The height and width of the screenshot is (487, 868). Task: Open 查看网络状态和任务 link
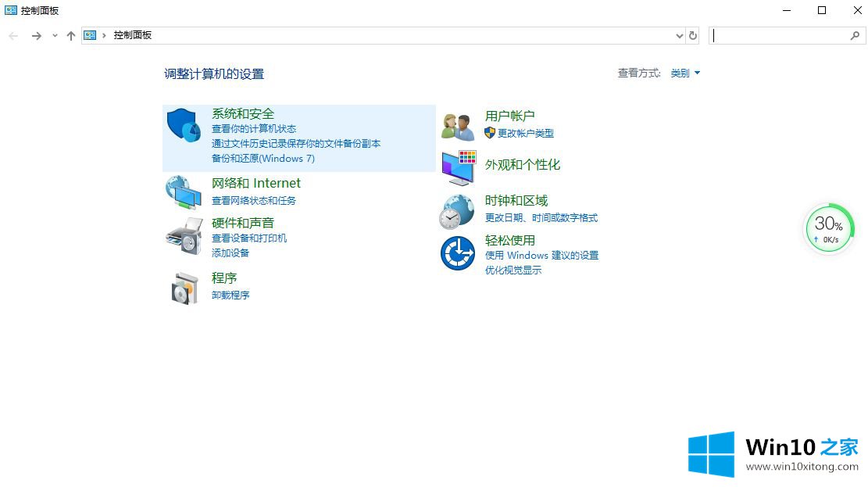[x=254, y=201]
